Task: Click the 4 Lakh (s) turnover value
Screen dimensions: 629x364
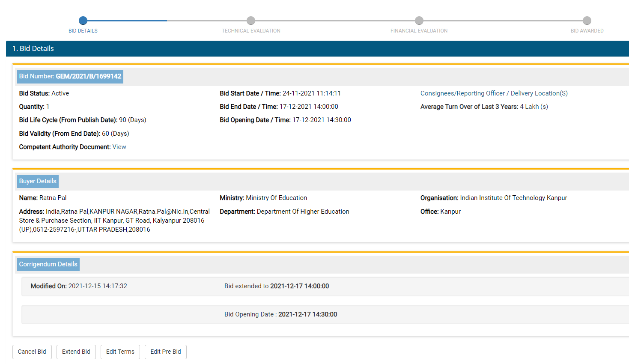Action: point(534,107)
